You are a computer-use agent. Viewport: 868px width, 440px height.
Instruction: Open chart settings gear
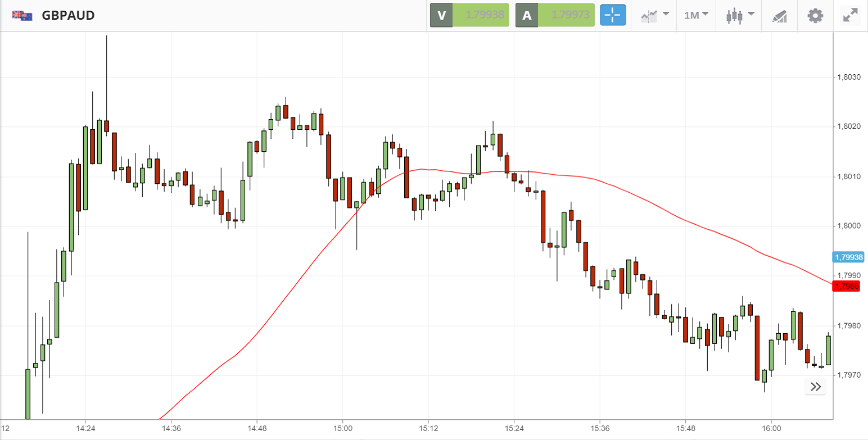click(815, 15)
